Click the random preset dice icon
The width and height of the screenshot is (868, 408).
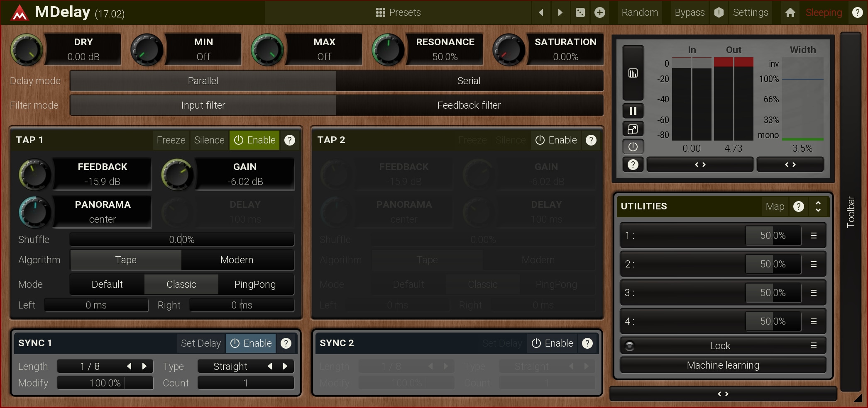[x=580, y=12]
